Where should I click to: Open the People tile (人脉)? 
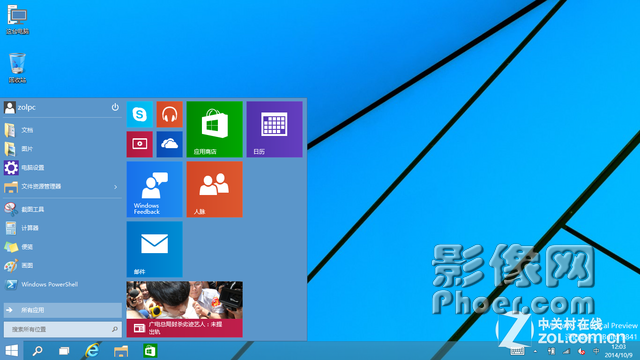pos(215,189)
